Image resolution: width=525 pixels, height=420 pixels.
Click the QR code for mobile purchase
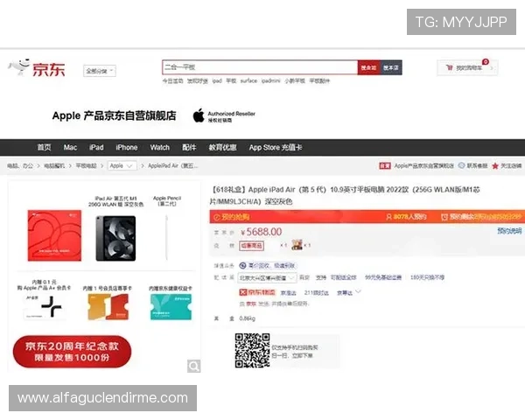click(253, 350)
